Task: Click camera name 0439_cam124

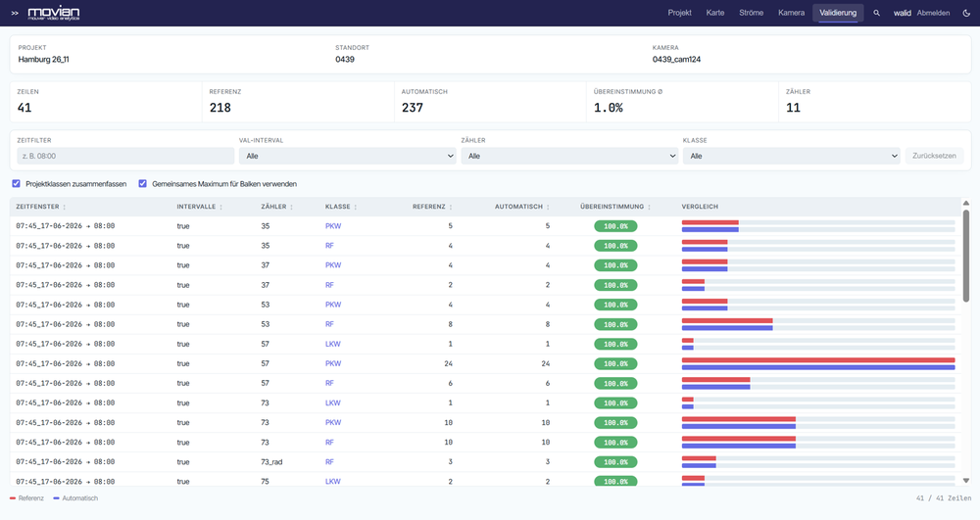Action: pyautogui.click(x=676, y=60)
